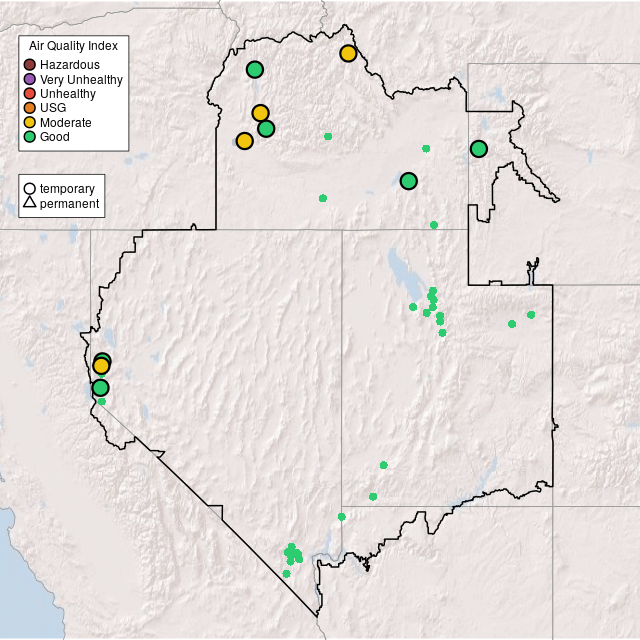Click the 'permanent' legend label text
The width and height of the screenshot is (640, 640).
point(69,203)
